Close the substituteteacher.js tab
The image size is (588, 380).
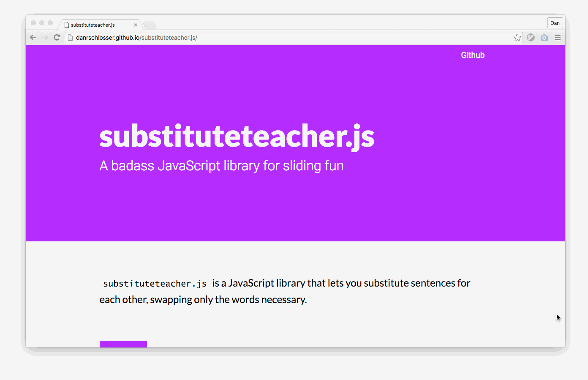tap(136, 25)
